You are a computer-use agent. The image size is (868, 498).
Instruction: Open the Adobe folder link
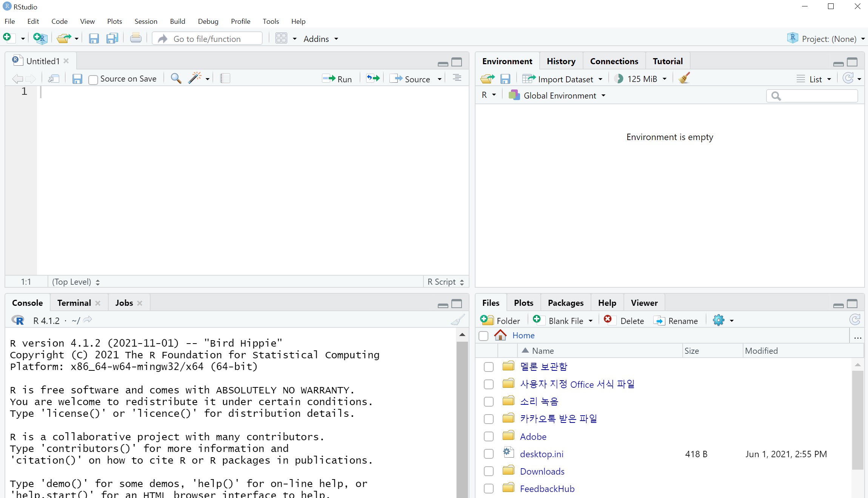(533, 436)
